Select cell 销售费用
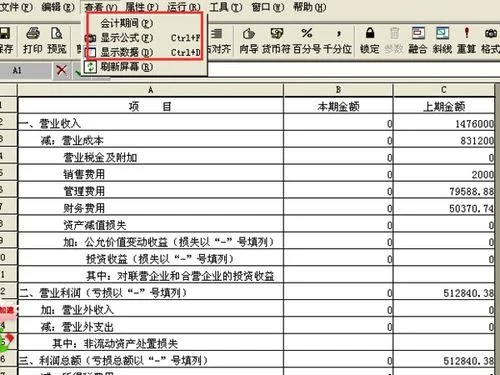Image resolution: width=500 pixels, height=375 pixels. click(151, 174)
